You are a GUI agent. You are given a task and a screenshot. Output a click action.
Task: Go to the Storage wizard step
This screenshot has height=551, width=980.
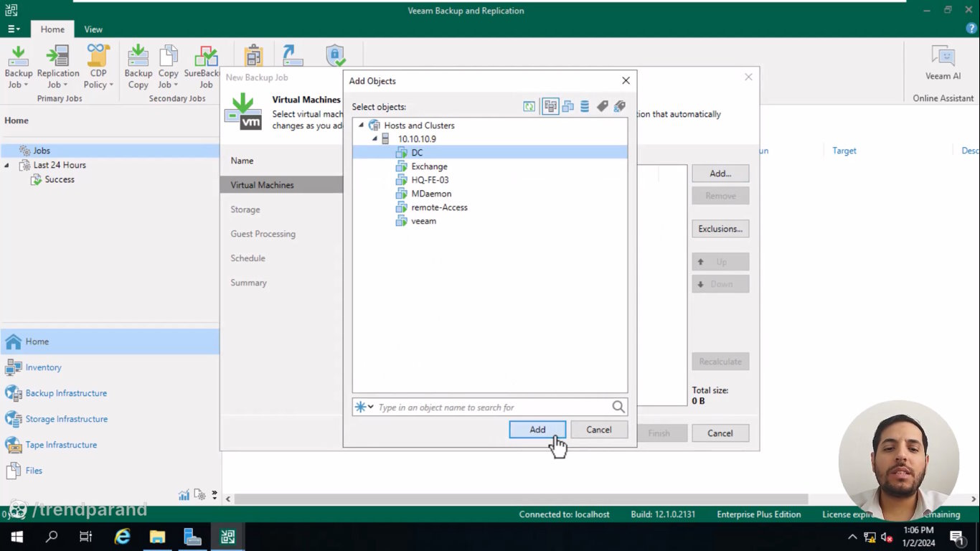(245, 209)
